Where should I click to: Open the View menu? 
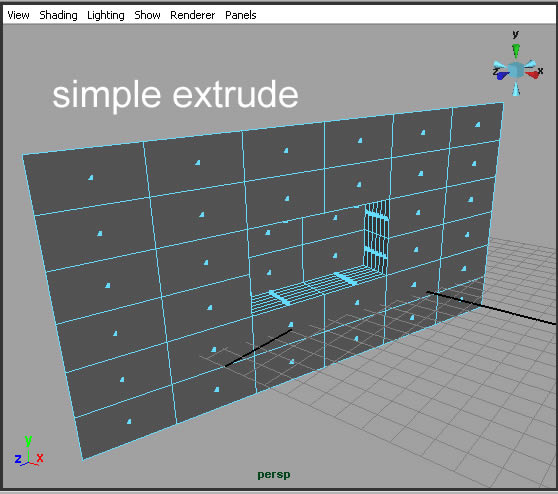pyautogui.click(x=18, y=15)
